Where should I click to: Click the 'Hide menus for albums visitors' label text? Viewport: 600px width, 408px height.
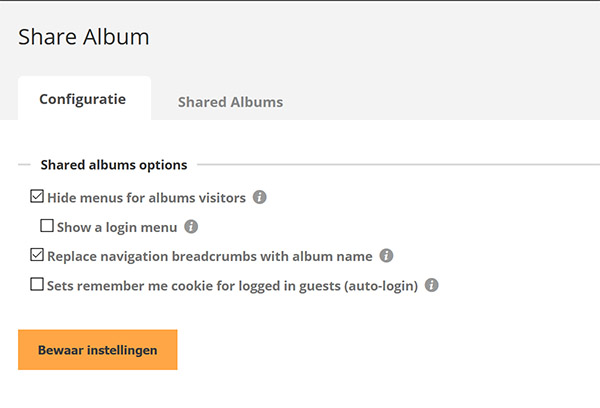[147, 198]
